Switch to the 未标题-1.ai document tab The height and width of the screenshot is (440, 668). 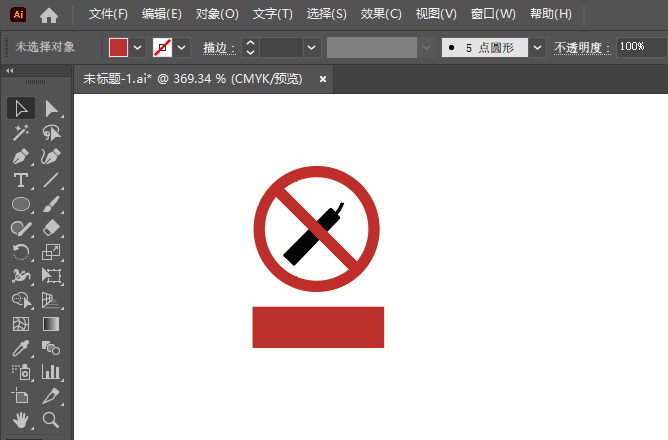[x=193, y=79]
